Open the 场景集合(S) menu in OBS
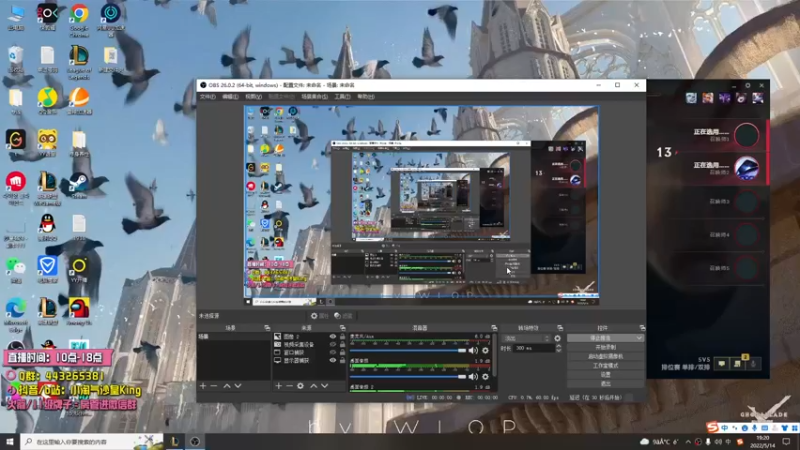This screenshot has height=450, width=800. pyautogui.click(x=314, y=96)
